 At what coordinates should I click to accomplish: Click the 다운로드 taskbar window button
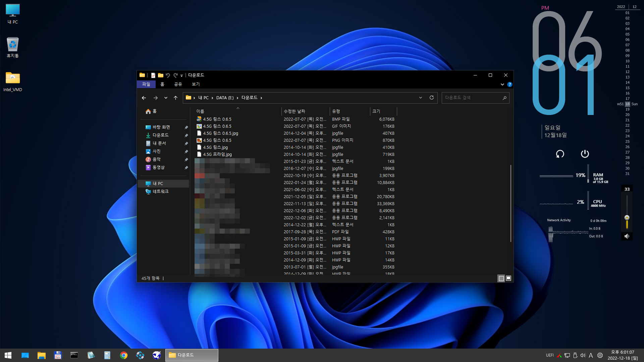[192, 355]
